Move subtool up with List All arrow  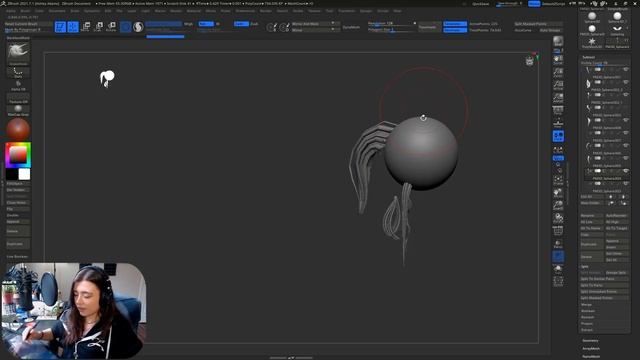click(611, 197)
